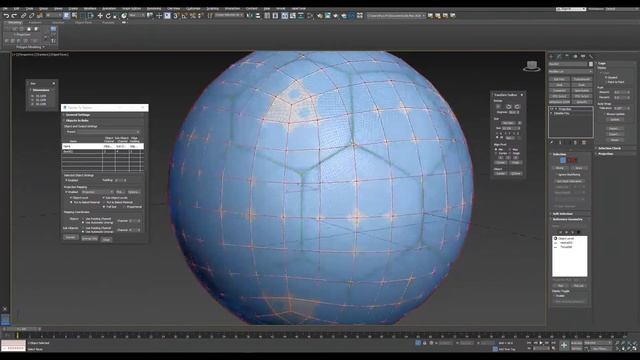
Task: Open the Rendering menu
Action: pyautogui.click(x=153, y=9)
